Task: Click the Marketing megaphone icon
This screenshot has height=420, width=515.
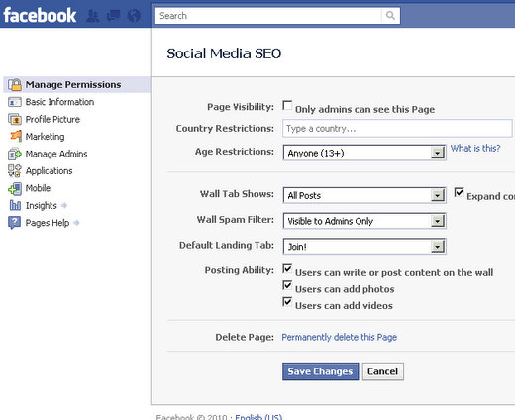Action: [16, 136]
